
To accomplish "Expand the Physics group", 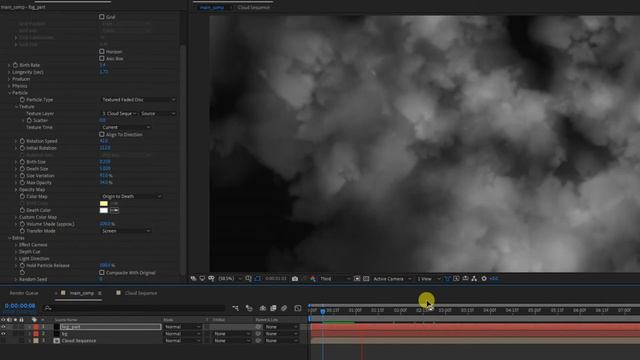I will (9, 86).
